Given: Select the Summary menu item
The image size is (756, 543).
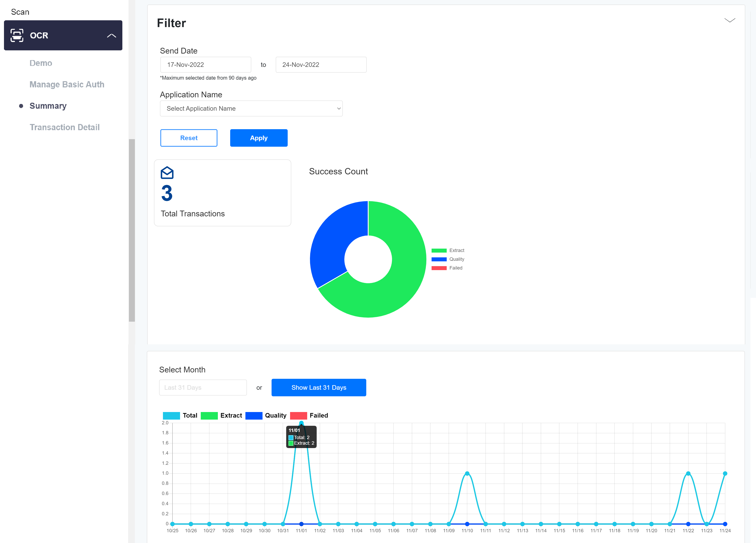Looking at the screenshot, I should (x=48, y=106).
